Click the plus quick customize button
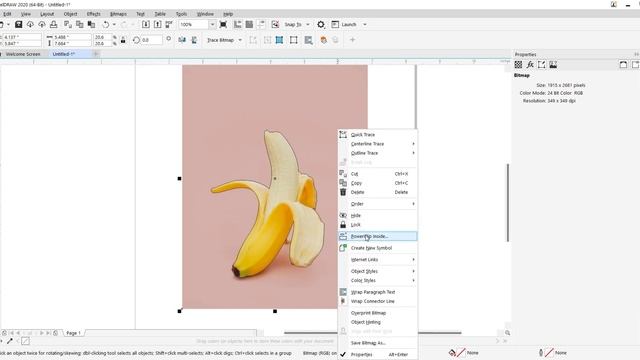 click(352, 40)
